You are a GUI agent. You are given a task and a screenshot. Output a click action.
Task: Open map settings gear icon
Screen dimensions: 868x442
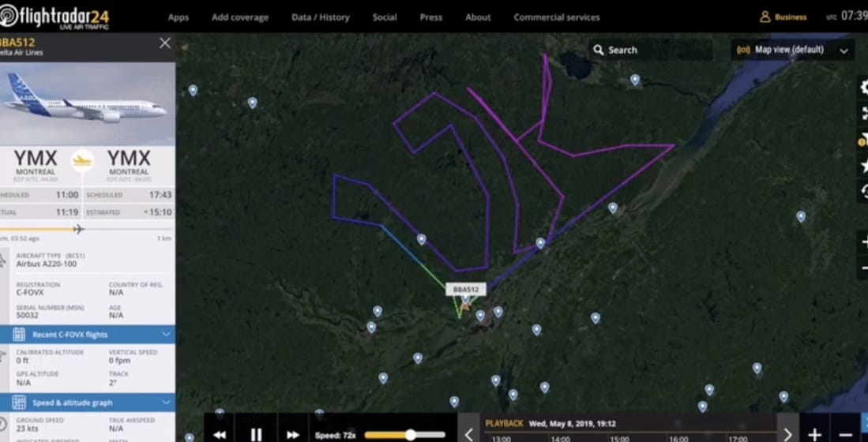863,87
